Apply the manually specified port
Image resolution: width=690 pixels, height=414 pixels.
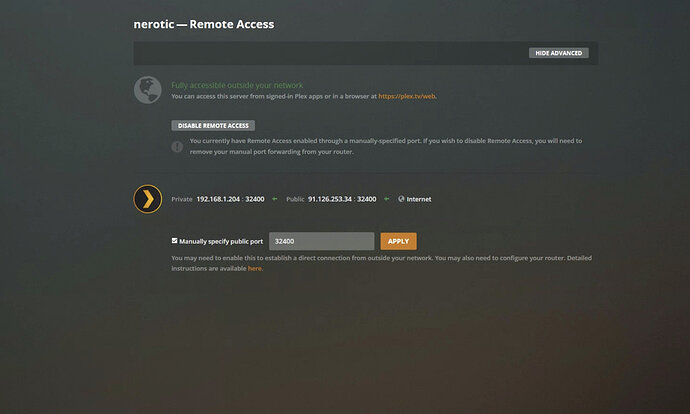point(398,241)
